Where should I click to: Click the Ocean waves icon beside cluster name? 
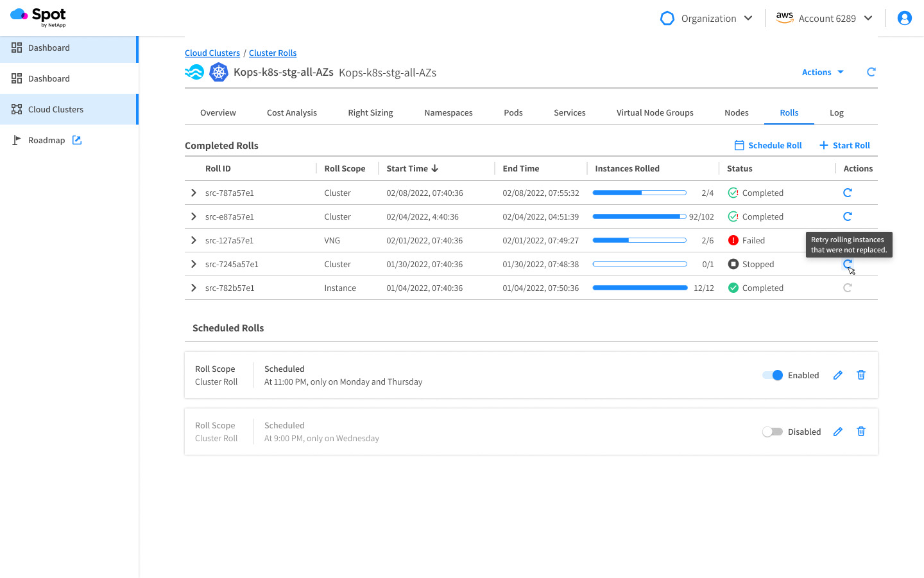(194, 72)
